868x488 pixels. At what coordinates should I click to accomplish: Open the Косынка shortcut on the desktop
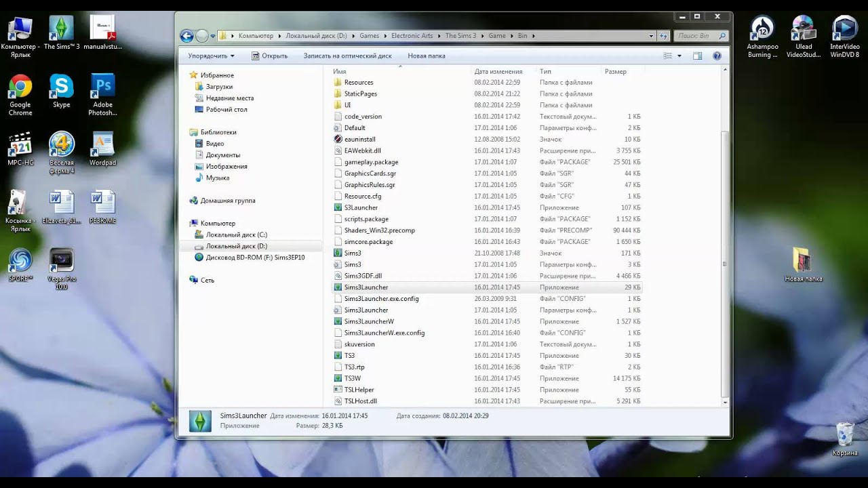coord(20,211)
